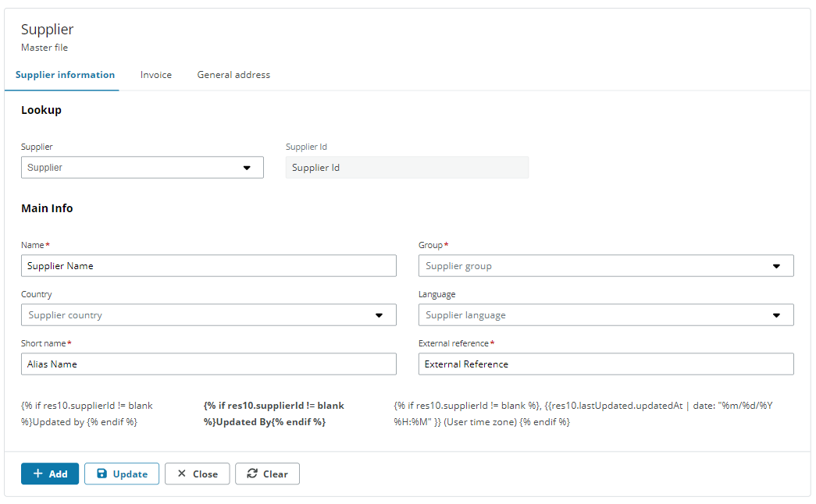Click the X icon on the Close button

point(181,474)
